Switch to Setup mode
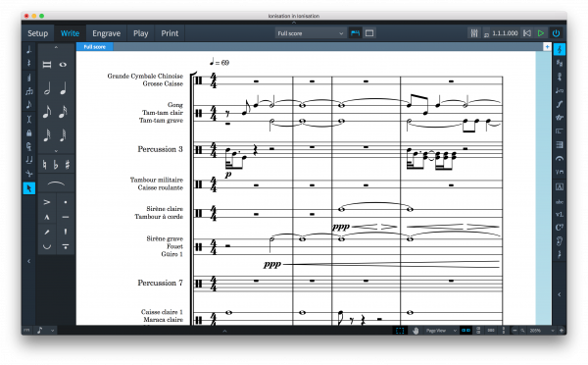The height and width of the screenshot is (365, 588). coord(37,33)
